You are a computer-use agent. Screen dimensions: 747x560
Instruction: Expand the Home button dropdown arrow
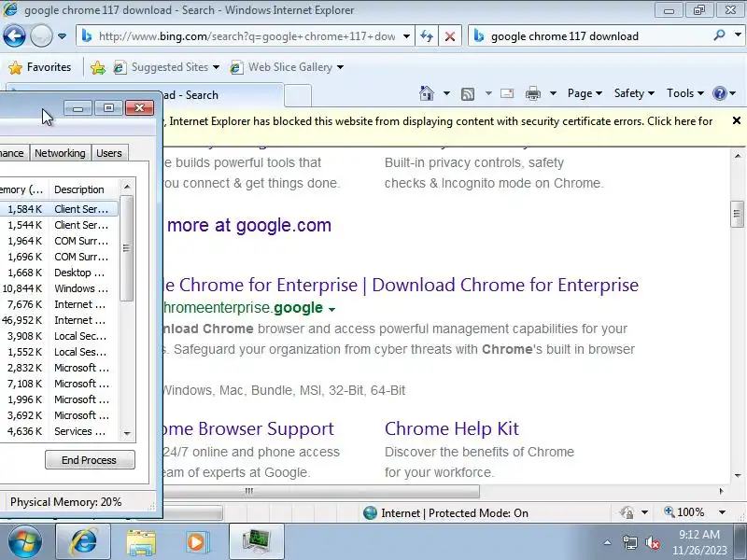tap(446, 93)
